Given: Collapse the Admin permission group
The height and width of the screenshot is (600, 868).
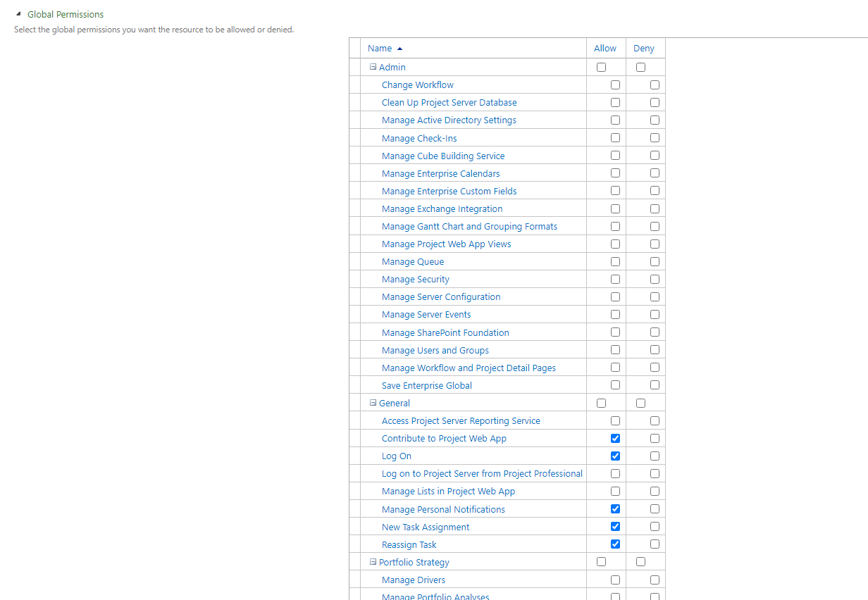Looking at the screenshot, I should coord(373,68).
